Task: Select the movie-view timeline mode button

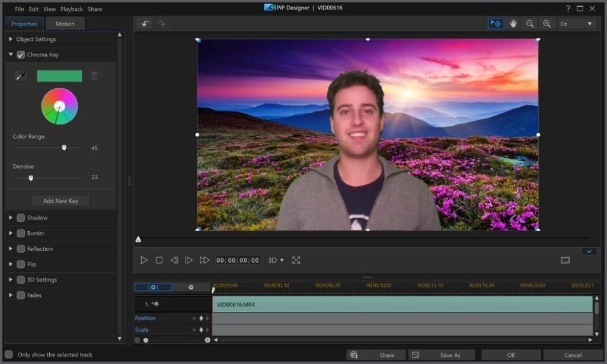Action: point(191,288)
